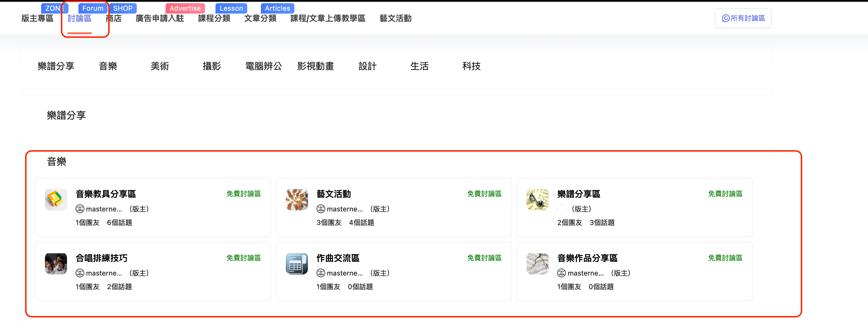Select the 電腦辦公 category
Screen dimensions: 868x331
click(x=263, y=66)
